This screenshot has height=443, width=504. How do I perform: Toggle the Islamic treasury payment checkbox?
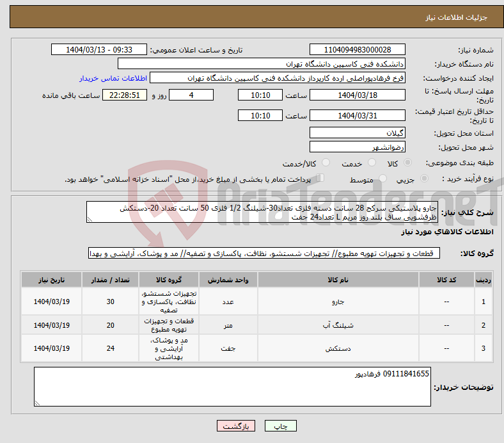320,178
